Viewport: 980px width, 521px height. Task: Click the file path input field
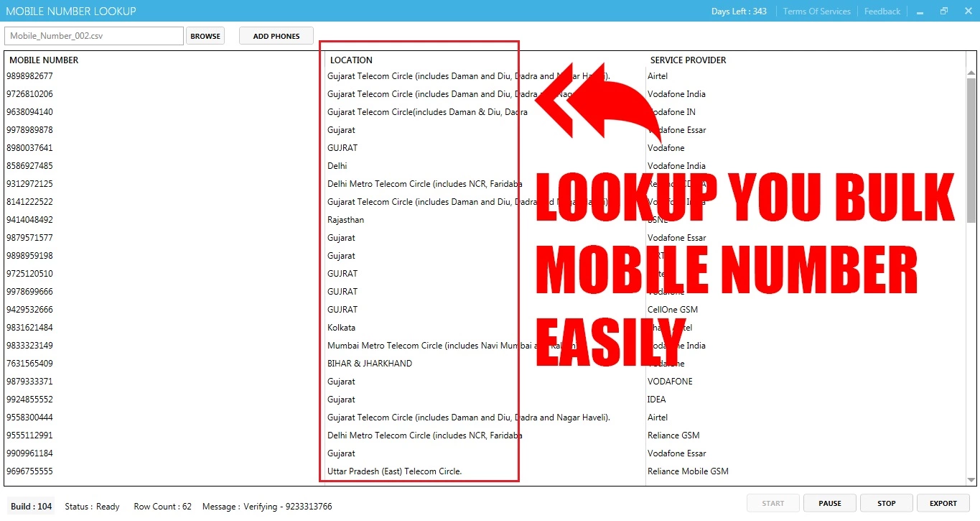click(x=94, y=36)
